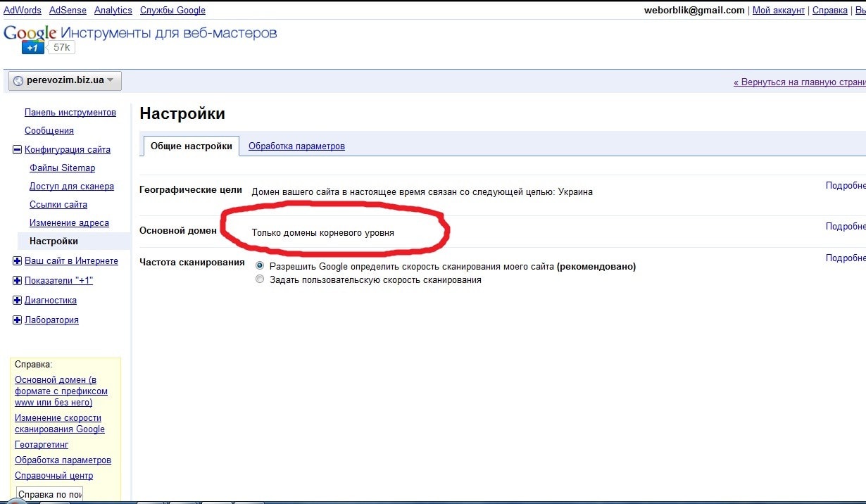Click the Google logo
Image resolution: width=866 pixels, height=504 pixels.
click(30, 32)
